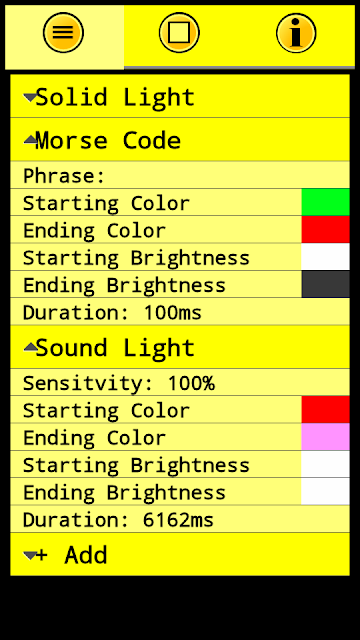Select Sound Light ending brightness white swatch
Viewport: 360px width, 640px height.
click(x=325, y=491)
